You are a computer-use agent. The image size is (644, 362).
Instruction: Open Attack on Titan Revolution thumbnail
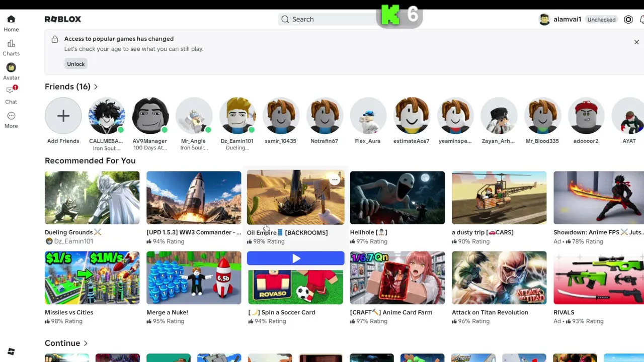tap(499, 278)
